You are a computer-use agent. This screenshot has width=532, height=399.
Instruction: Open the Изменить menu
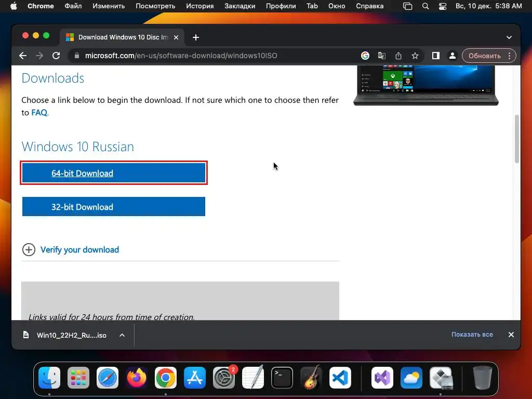109,6
